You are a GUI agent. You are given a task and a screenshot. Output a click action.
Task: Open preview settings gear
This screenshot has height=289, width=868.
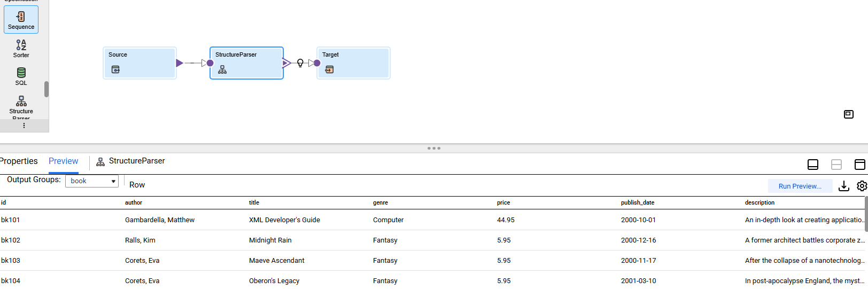click(862, 186)
